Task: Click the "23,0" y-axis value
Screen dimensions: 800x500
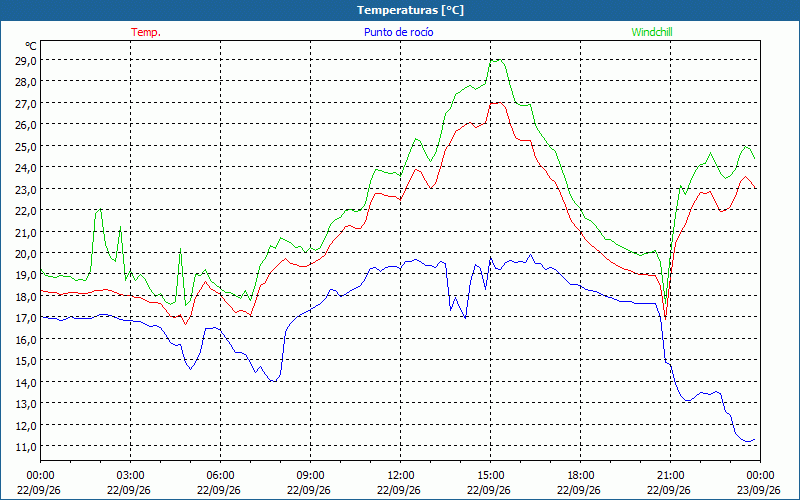Action: tap(26, 189)
